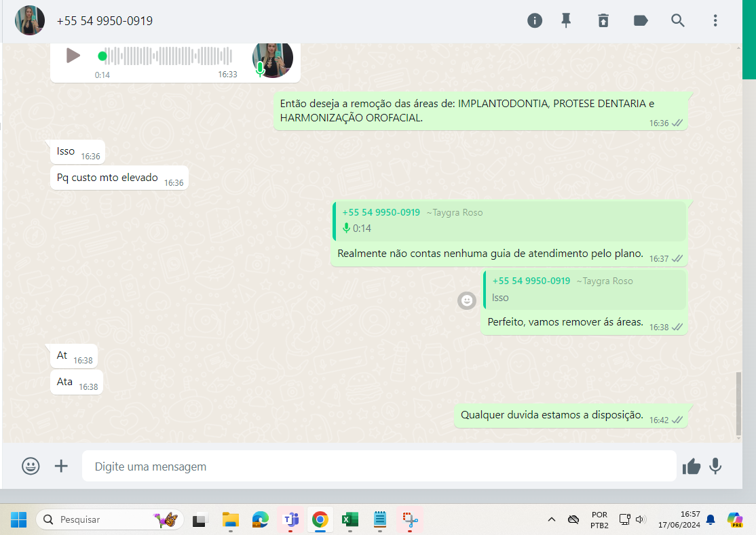Open contact info icon in chat header
756x535 pixels.
click(535, 21)
